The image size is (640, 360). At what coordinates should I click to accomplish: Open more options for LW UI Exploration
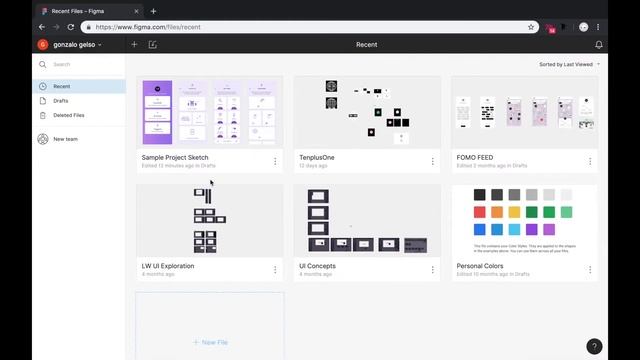pos(275,270)
